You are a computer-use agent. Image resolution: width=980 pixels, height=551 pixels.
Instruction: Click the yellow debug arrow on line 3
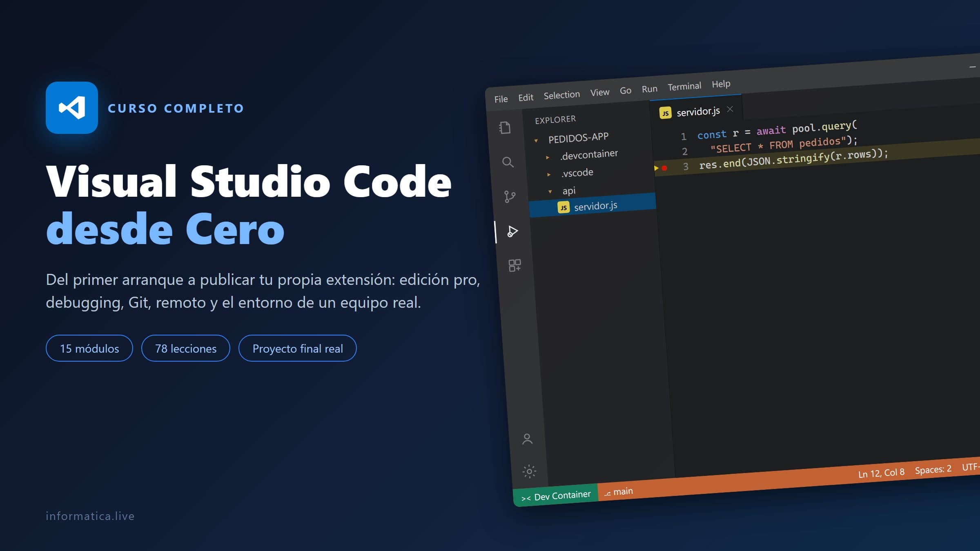pos(656,168)
